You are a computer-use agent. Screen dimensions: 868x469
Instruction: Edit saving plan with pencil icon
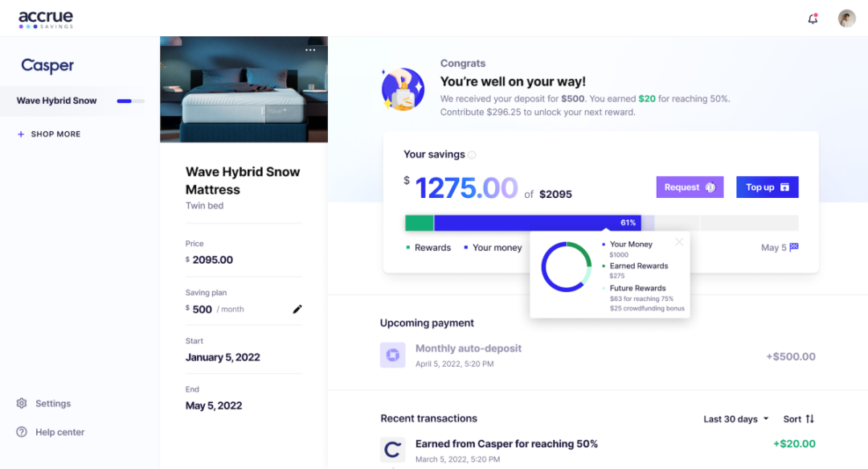point(297,309)
